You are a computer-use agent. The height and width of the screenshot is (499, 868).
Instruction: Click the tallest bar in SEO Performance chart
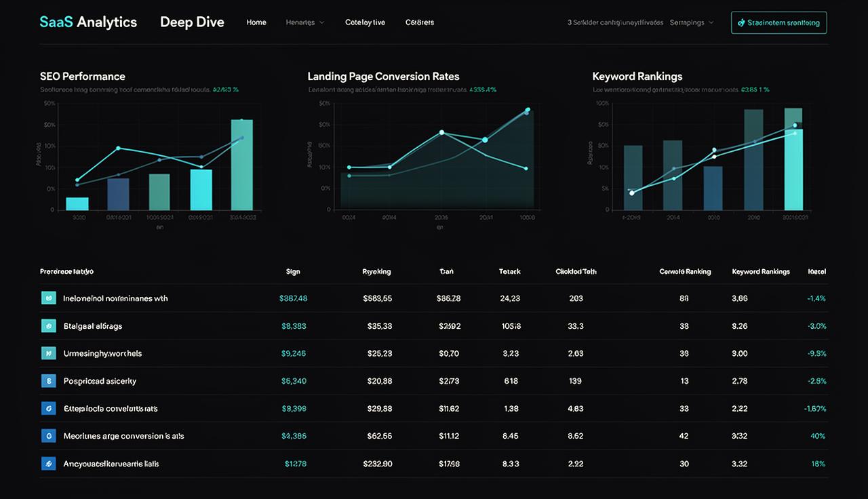click(x=242, y=165)
